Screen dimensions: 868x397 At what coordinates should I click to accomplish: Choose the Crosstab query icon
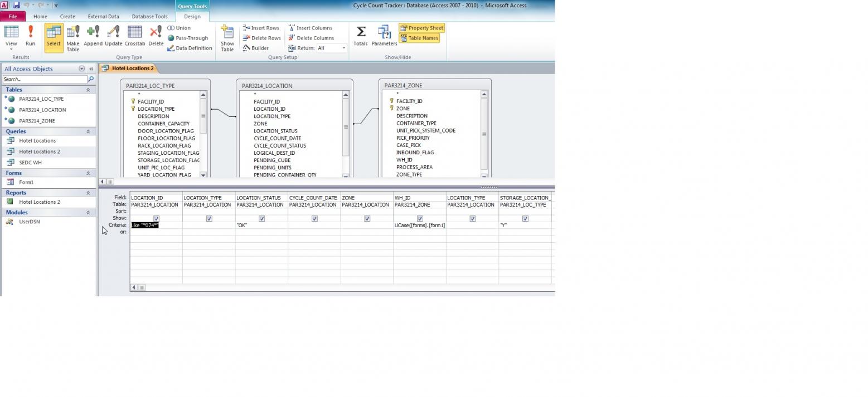(x=134, y=36)
